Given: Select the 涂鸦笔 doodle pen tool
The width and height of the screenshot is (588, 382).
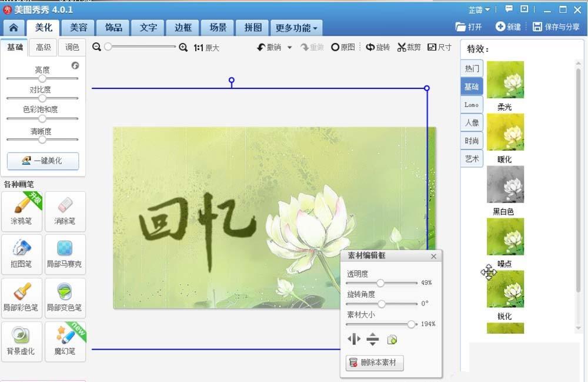Looking at the screenshot, I should tap(22, 211).
